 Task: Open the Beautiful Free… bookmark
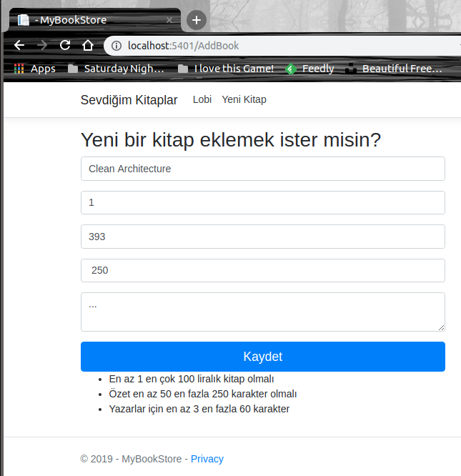pyautogui.click(x=395, y=69)
